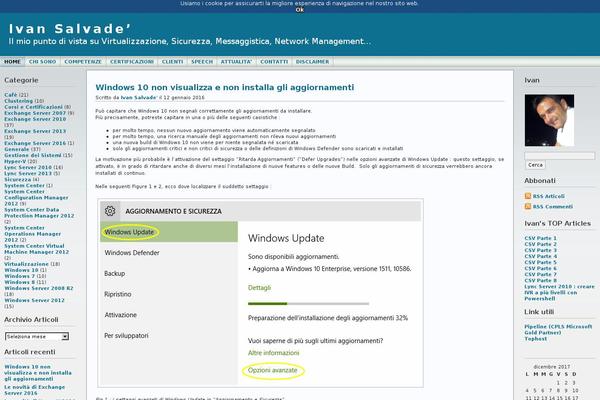Viewport: 600px width, 400px height.
Task: Open the Windows 7 category
Action: click(20, 276)
